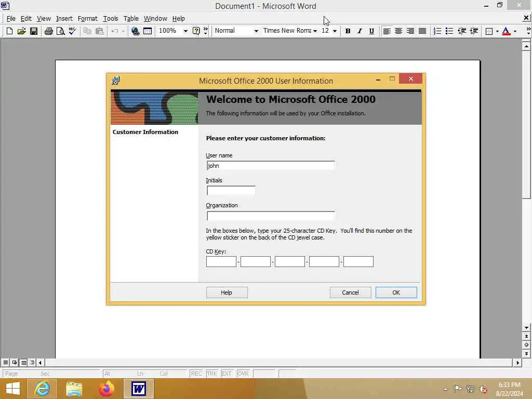The image size is (532, 399).
Task: Click Select Browse Object round button
Action: point(526,345)
